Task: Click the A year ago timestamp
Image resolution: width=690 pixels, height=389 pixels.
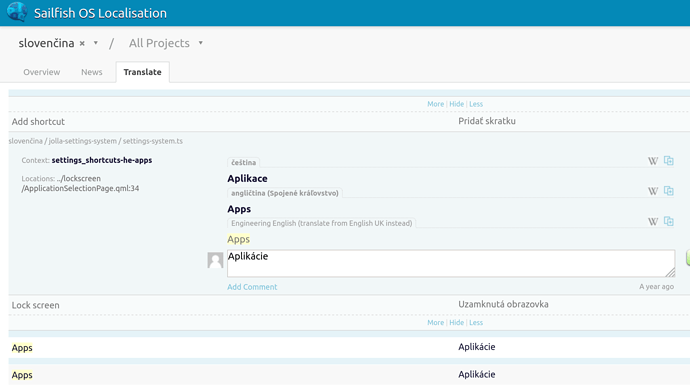Action: click(x=657, y=286)
